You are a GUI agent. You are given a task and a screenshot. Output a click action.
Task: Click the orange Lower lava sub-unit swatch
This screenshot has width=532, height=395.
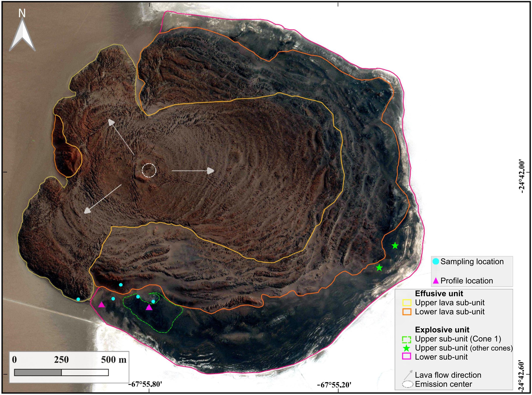tap(407, 312)
